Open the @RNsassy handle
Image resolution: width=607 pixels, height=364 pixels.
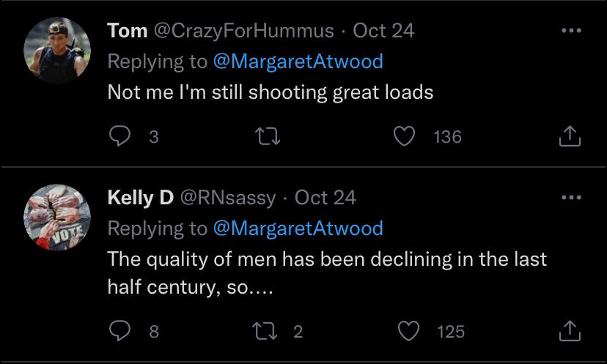tap(228, 198)
